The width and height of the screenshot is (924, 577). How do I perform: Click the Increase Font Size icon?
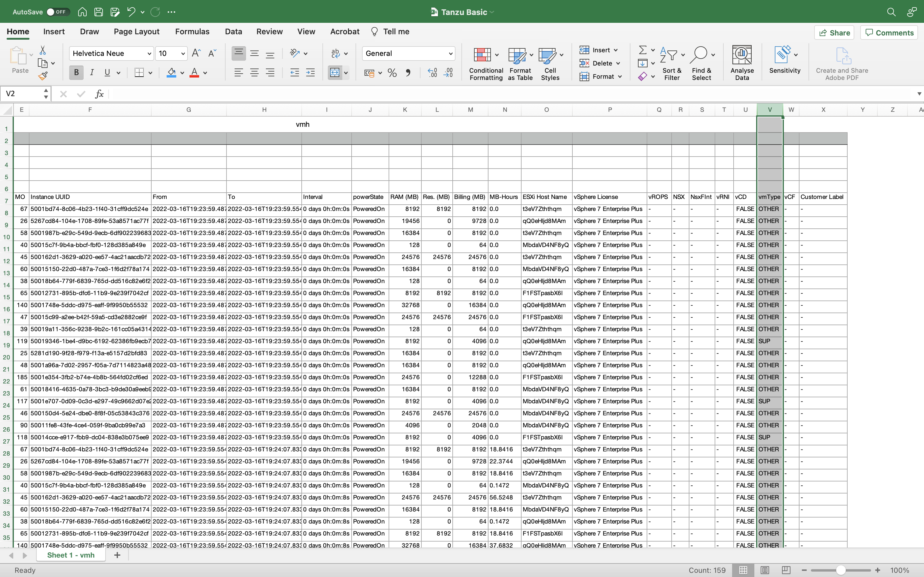(196, 53)
